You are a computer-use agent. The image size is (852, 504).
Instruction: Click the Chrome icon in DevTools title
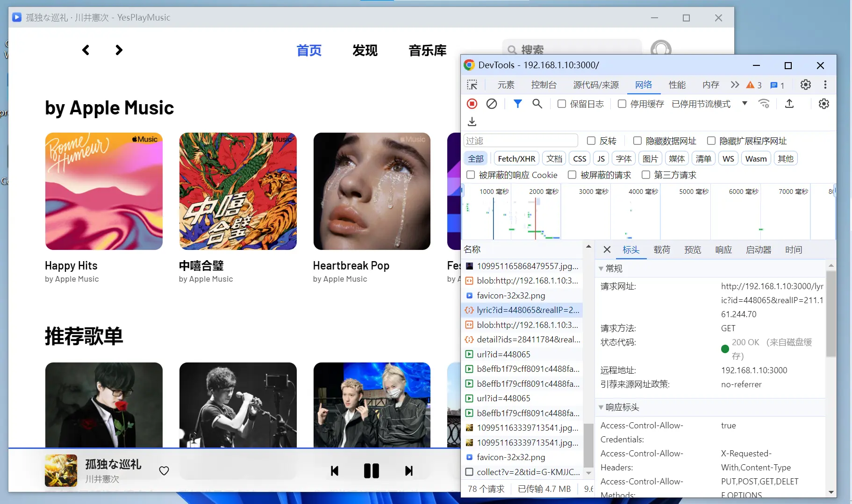(469, 65)
